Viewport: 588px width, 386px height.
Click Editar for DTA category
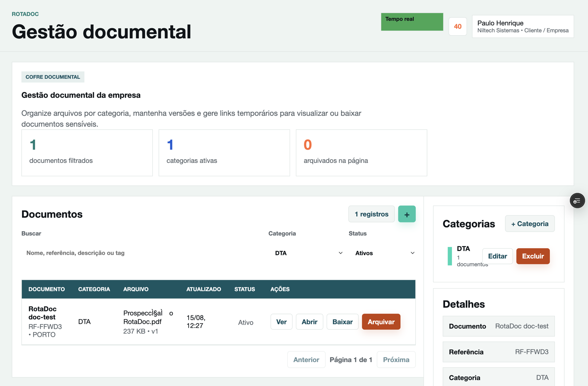(x=498, y=256)
